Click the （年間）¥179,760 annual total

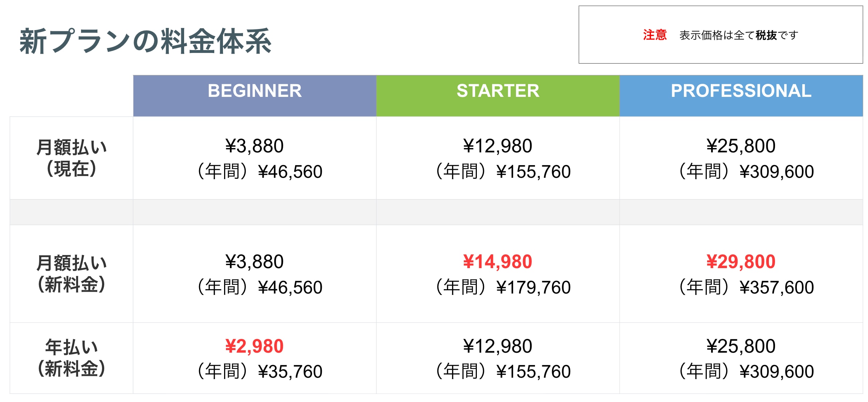[503, 287]
